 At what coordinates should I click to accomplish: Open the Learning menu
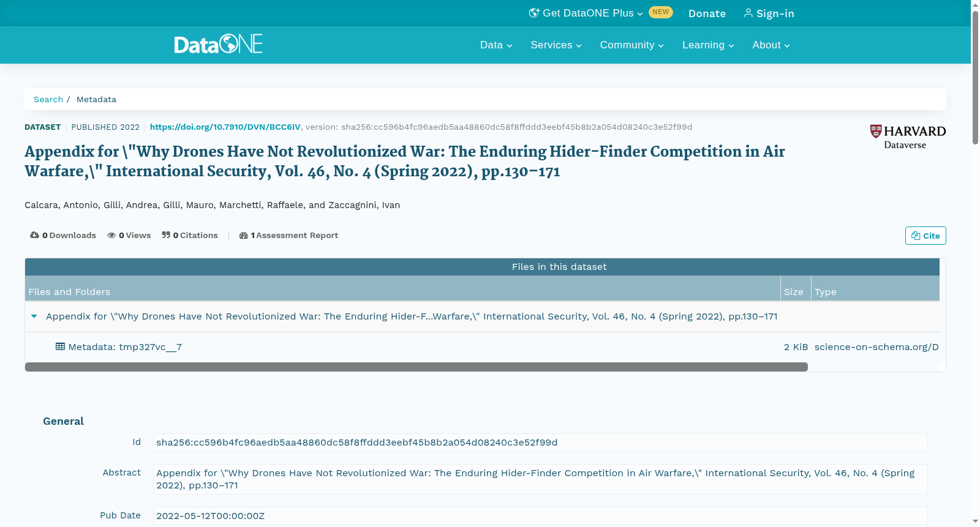(x=708, y=45)
